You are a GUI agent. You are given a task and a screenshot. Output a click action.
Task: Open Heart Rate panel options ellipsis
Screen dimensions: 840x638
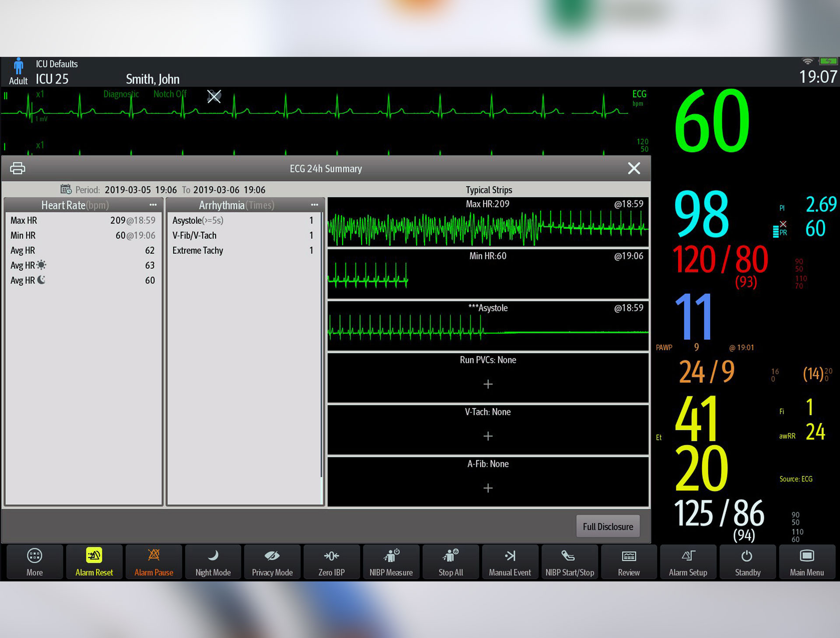[153, 205]
